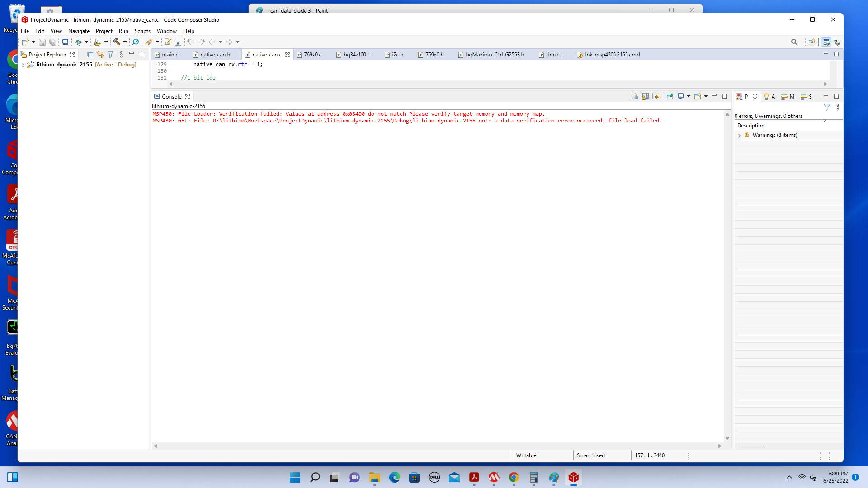Open the Problems view menu dots
Screen dimensions: 868x488
(838, 107)
